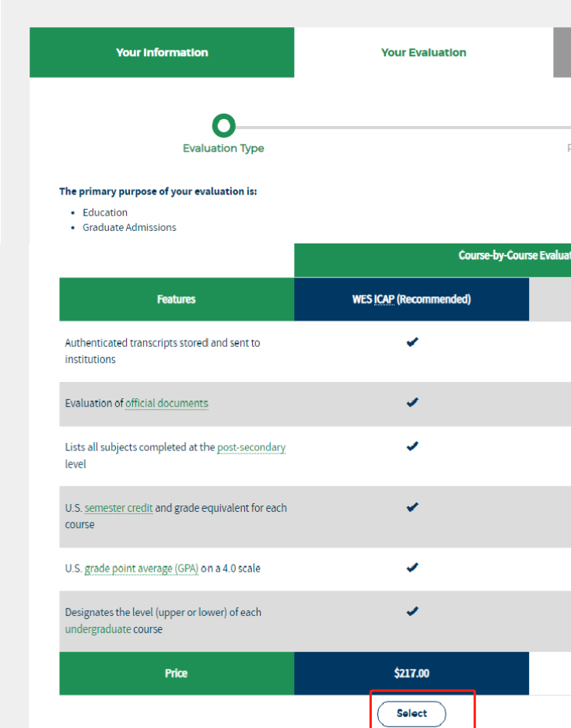Click checkmark for official documents evaluation row
The height and width of the screenshot is (728, 571).
coord(412,402)
